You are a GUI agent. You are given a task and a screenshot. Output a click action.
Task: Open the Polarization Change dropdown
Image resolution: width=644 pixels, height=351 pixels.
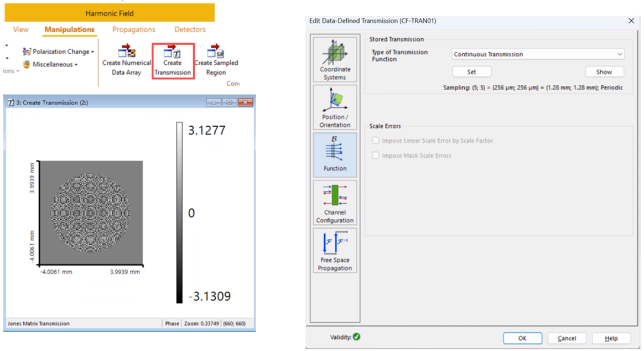(x=58, y=51)
